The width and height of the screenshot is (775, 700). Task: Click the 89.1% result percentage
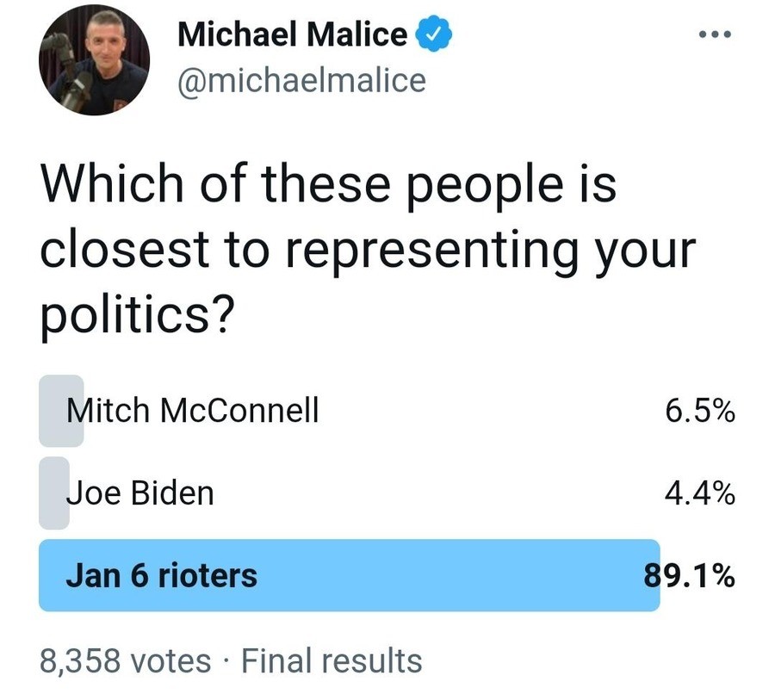click(690, 576)
